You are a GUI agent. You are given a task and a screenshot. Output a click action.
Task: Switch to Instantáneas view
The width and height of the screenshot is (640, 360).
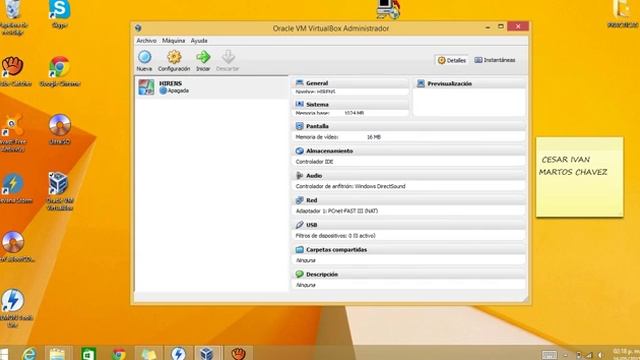(495, 60)
